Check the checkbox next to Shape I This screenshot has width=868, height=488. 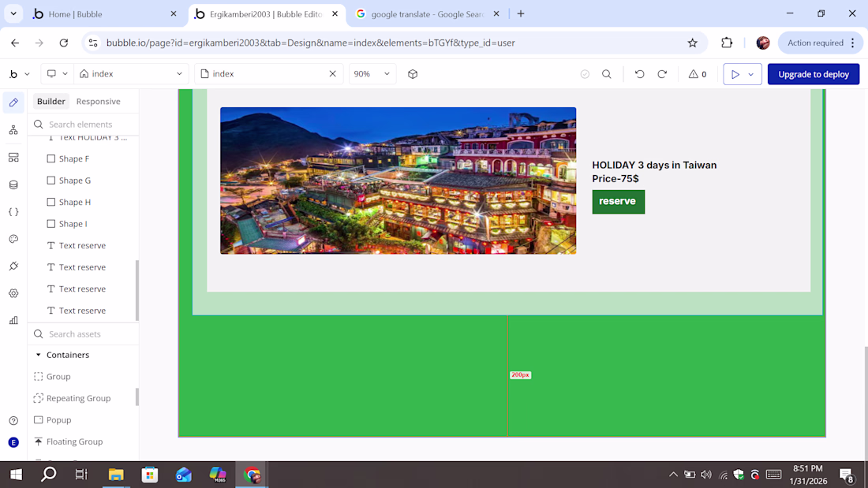51,223
